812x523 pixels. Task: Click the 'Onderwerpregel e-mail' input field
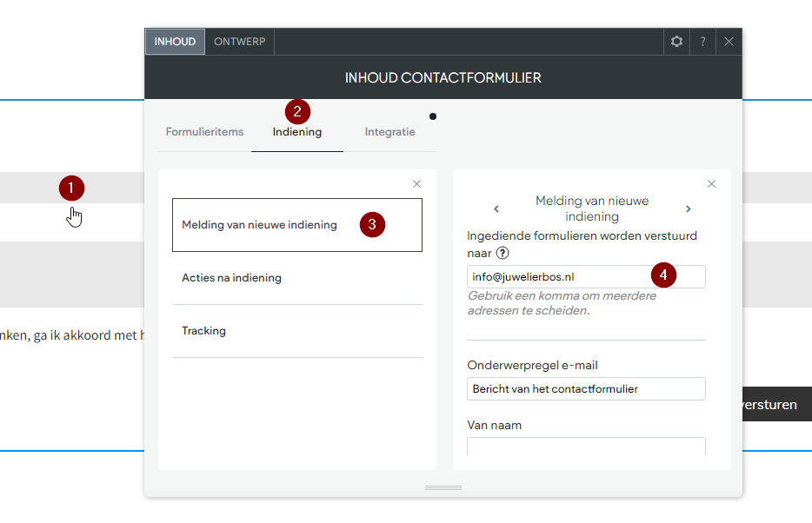click(586, 388)
